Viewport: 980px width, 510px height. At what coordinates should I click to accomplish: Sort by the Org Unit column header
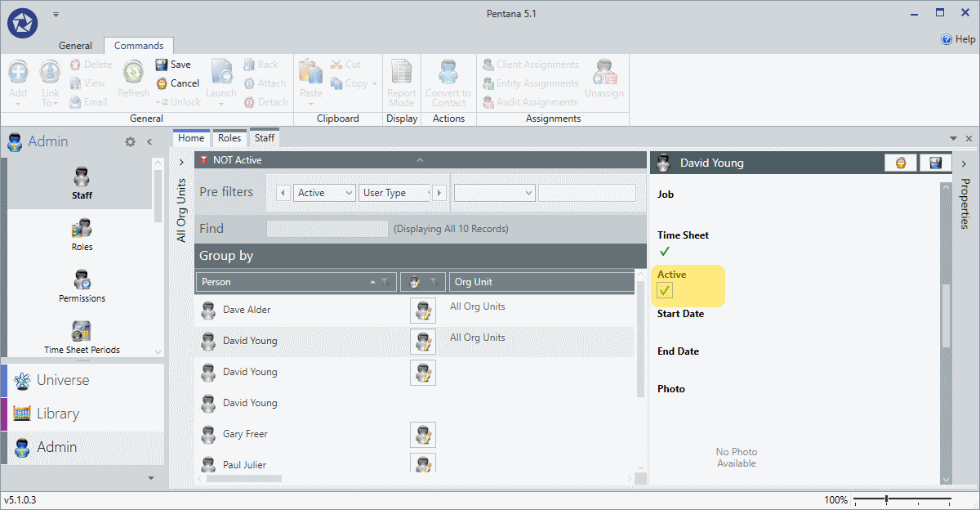pyautogui.click(x=541, y=282)
